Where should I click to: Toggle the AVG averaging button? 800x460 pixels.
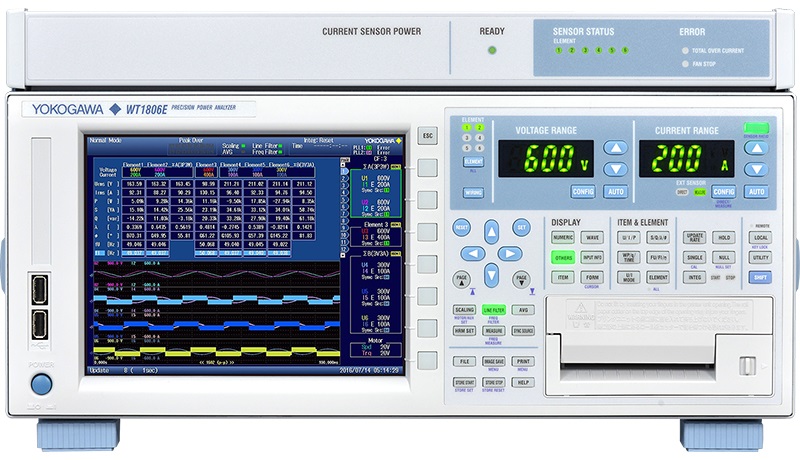(x=522, y=310)
